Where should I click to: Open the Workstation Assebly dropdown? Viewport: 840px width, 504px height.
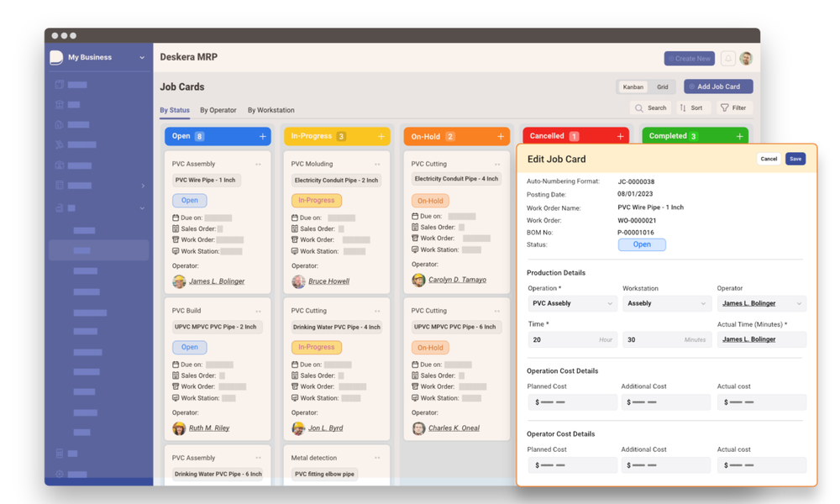tap(666, 304)
